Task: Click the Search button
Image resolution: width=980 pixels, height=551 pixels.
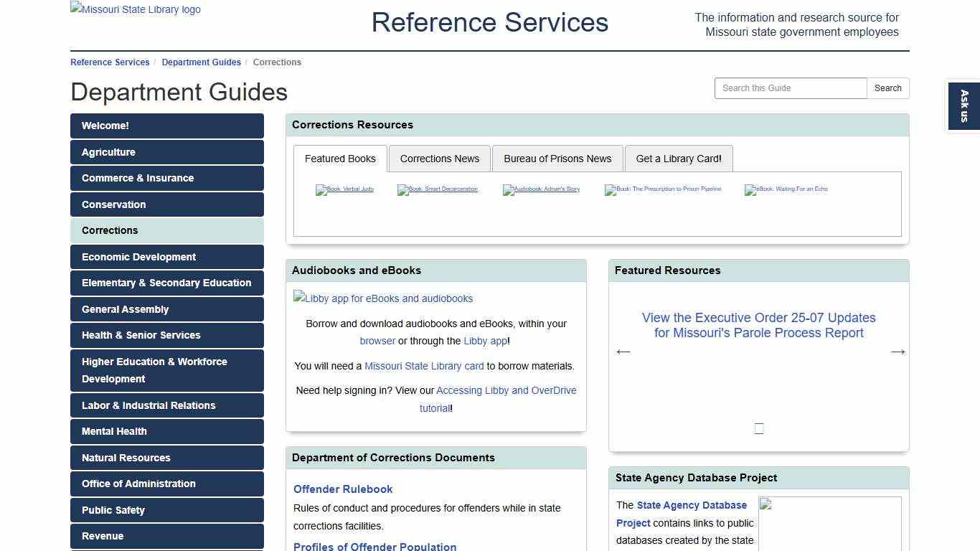Action: (x=887, y=88)
